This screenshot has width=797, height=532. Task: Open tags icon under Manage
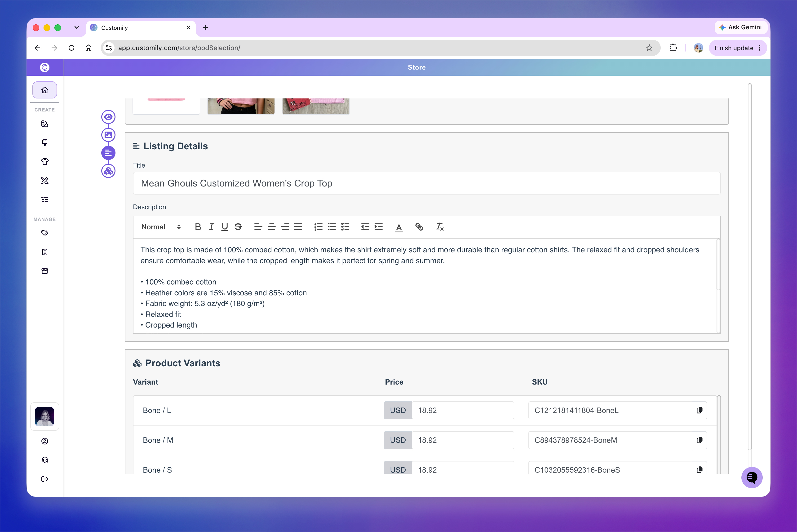tap(45, 233)
